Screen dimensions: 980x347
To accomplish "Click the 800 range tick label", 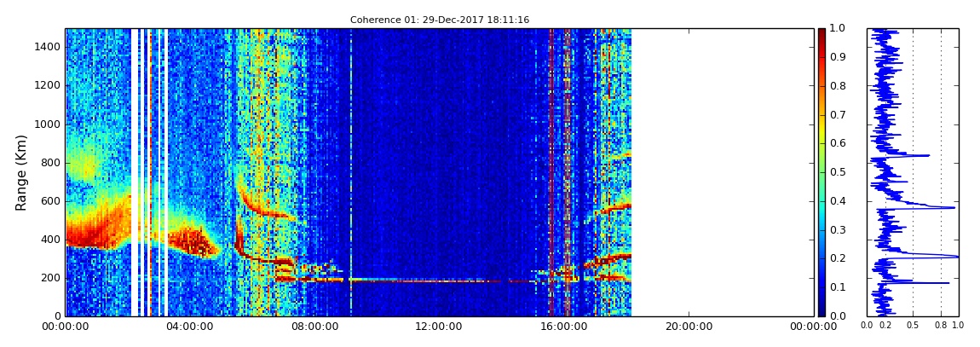I will coord(50,163).
